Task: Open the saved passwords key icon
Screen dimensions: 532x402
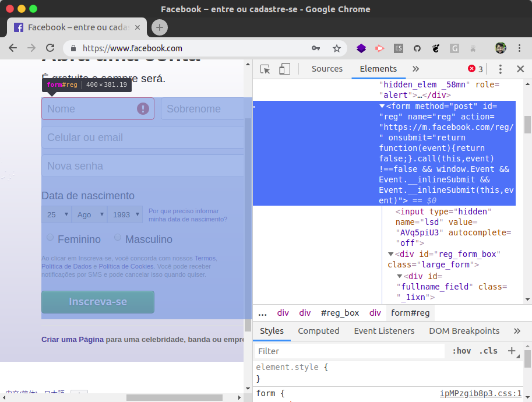Action: [316, 48]
